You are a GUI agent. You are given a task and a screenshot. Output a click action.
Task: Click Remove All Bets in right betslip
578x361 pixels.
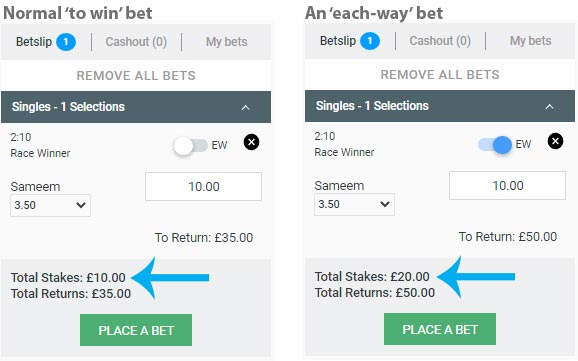click(440, 74)
